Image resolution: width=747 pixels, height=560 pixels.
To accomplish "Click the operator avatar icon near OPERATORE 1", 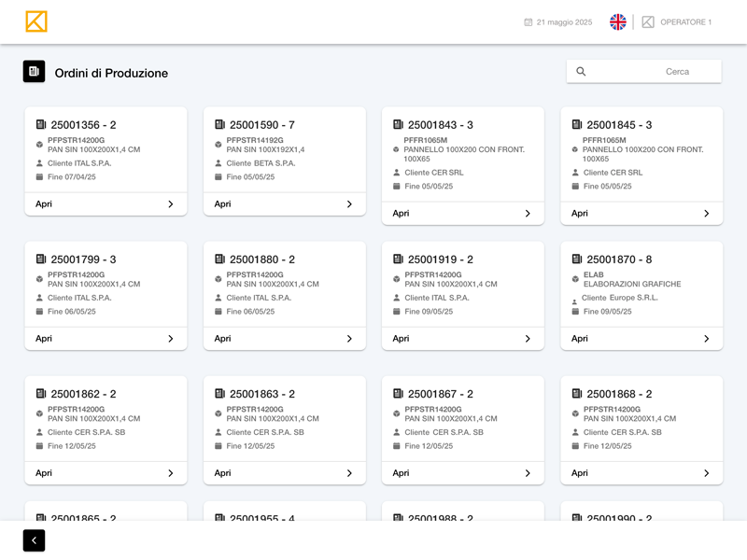I will coord(648,22).
